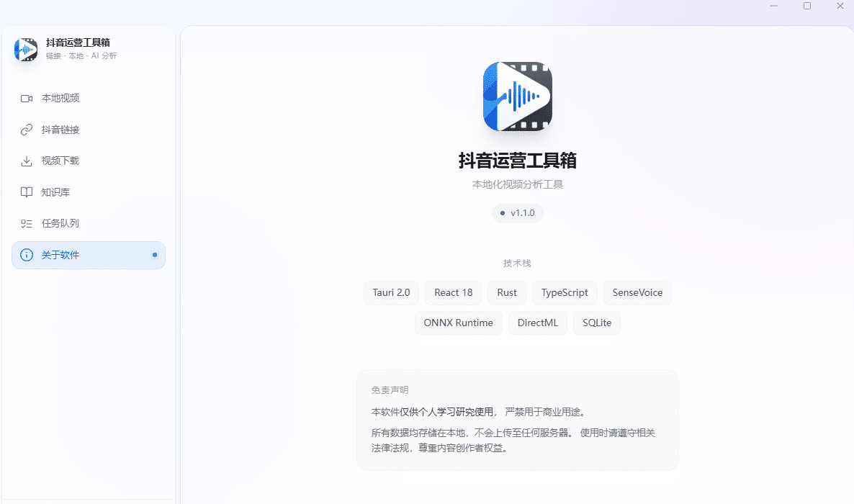This screenshot has height=504, width=854.
Task: Click the app logo in the sidebar header
Action: coord(25,50)
